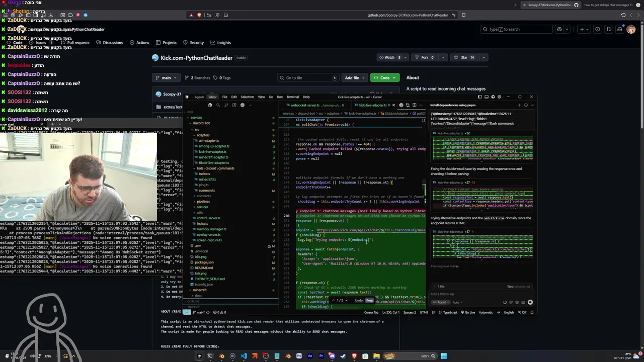644x362 pixels.
Task: Open the File menu in Cursor
Action: pyautogui.click(x=225, y=97)
